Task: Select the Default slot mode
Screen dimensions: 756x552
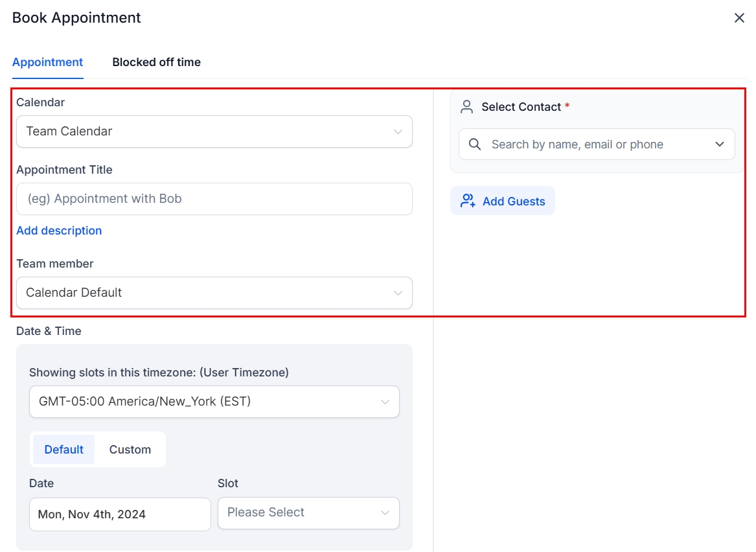Action: tap(64, 450)
